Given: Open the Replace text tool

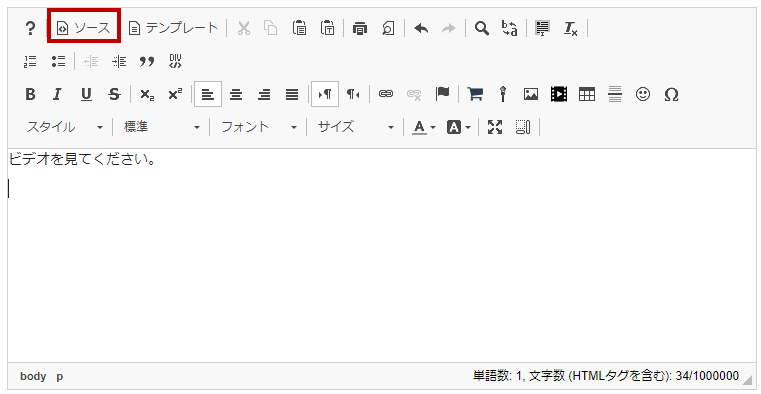Looking at the screenshot, I should (510, 28).
